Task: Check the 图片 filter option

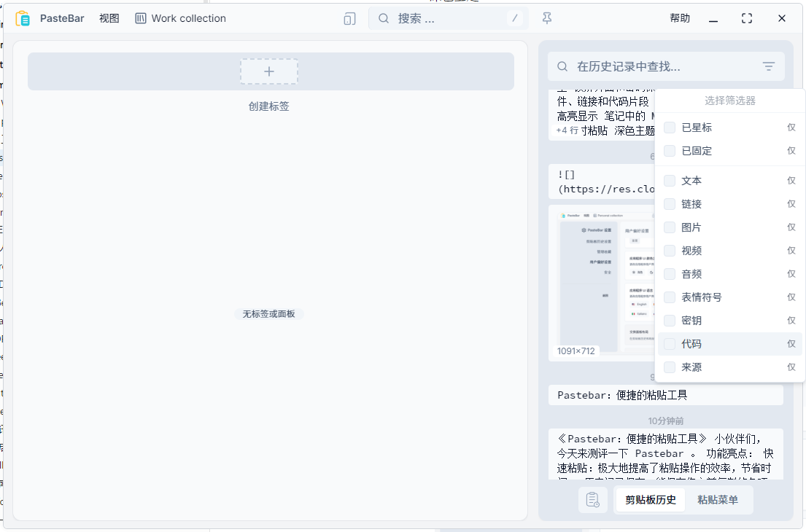Action: (669, 227)
